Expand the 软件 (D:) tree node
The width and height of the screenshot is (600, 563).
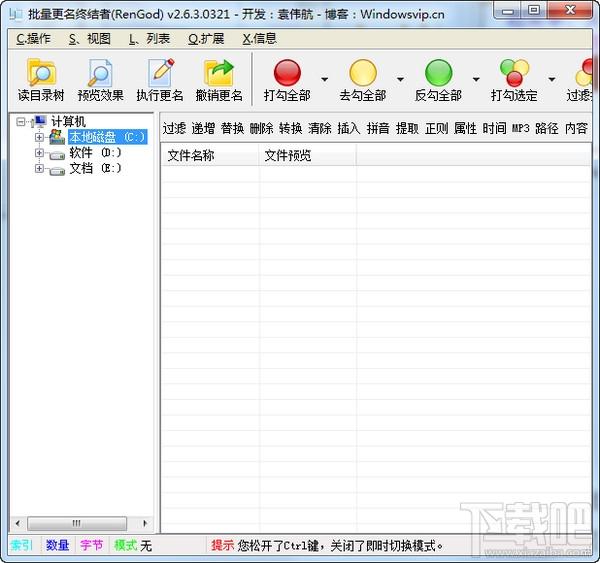pos(39,153)
